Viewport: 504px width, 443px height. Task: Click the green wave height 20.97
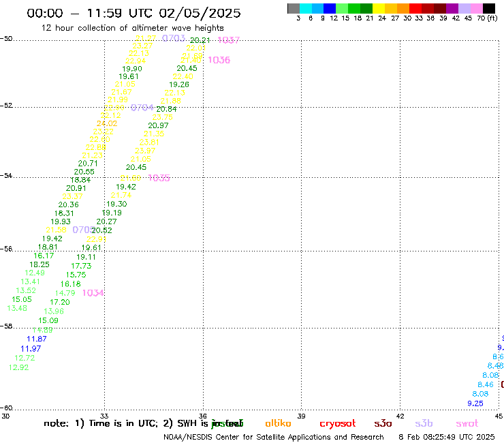tap(158, 126)
